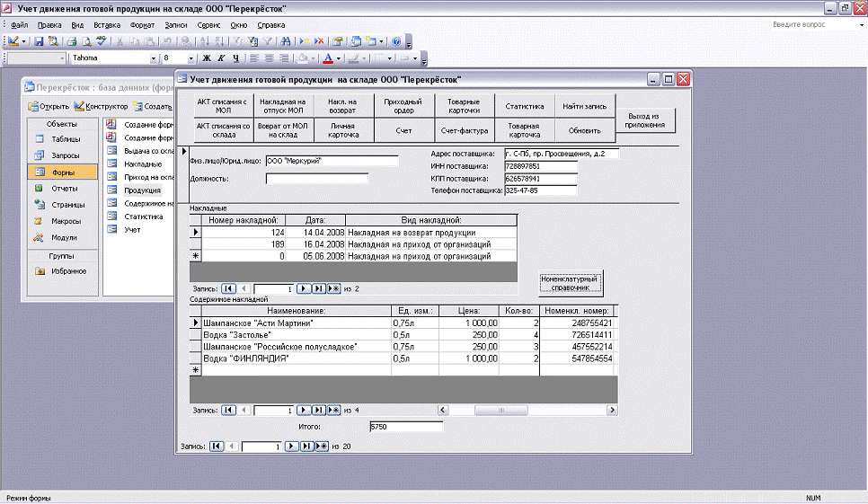The width and height of the screenshot is (868, 504).
Task: Click the Find binoculars icon
Action: point(286,41)
